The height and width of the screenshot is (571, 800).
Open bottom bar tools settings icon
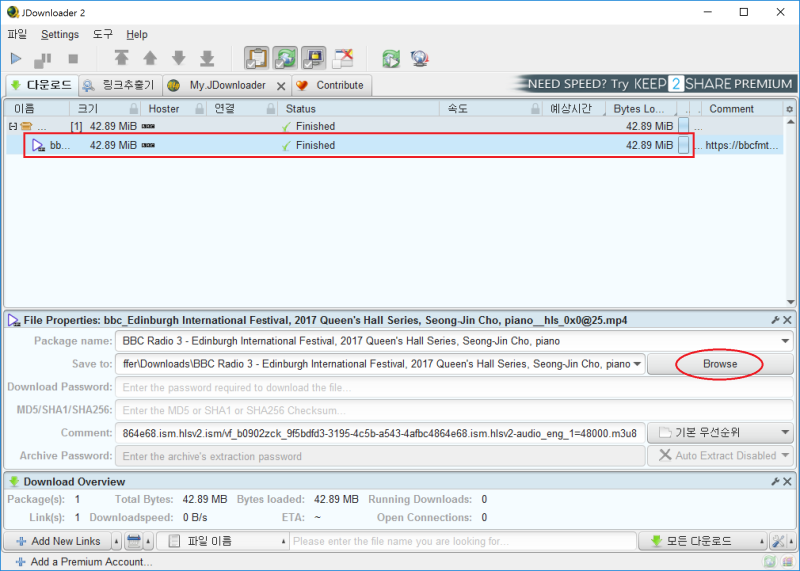[778, 541]
